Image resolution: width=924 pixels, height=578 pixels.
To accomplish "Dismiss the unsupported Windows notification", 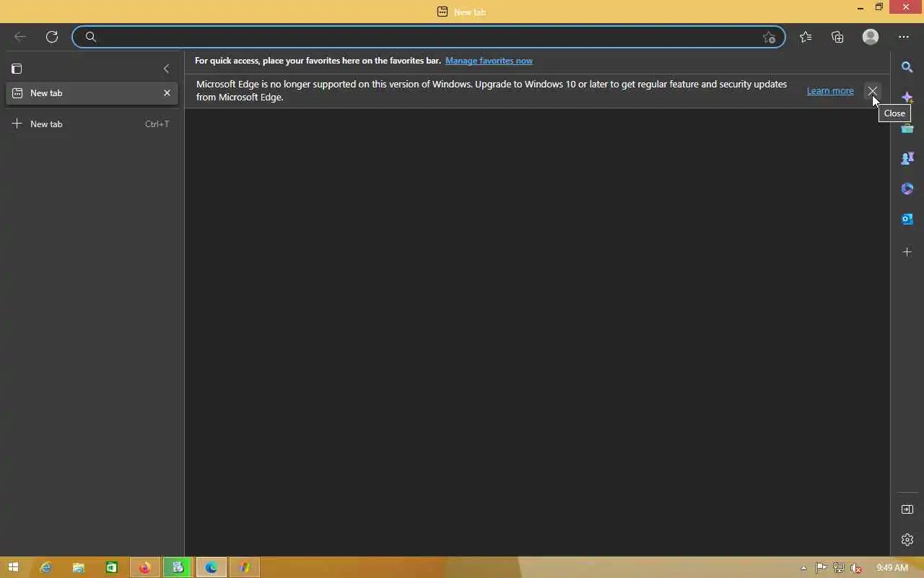I will point(872,91).
